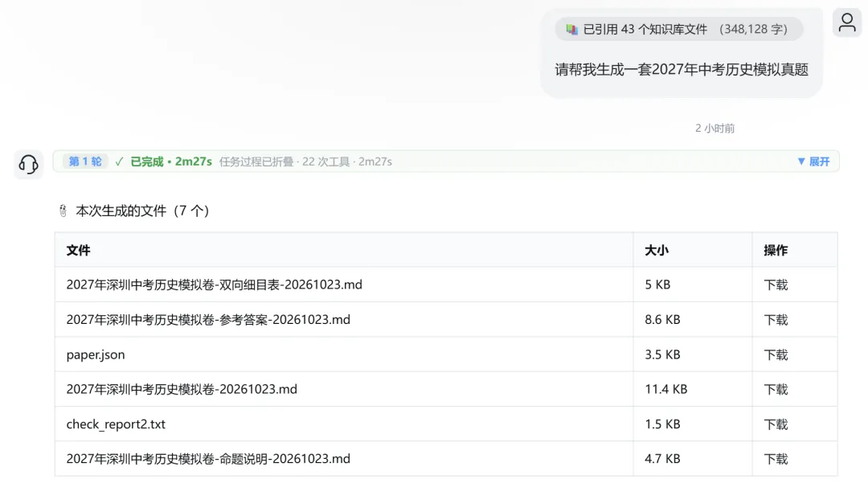
Task: Click the 文件 column header
Action: click(x=78, y=251)
